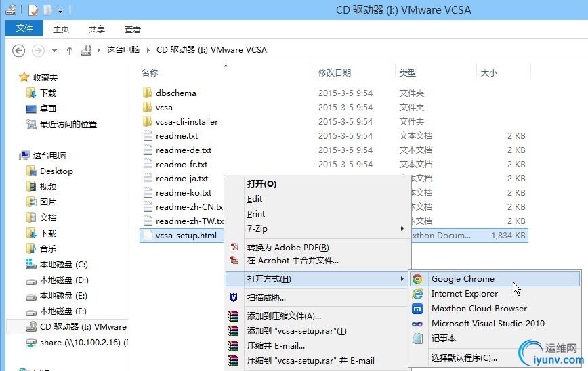The height and width of the screenshot is (371, 588).
Task: Click the vcsa folder icon
Action: 148,107
